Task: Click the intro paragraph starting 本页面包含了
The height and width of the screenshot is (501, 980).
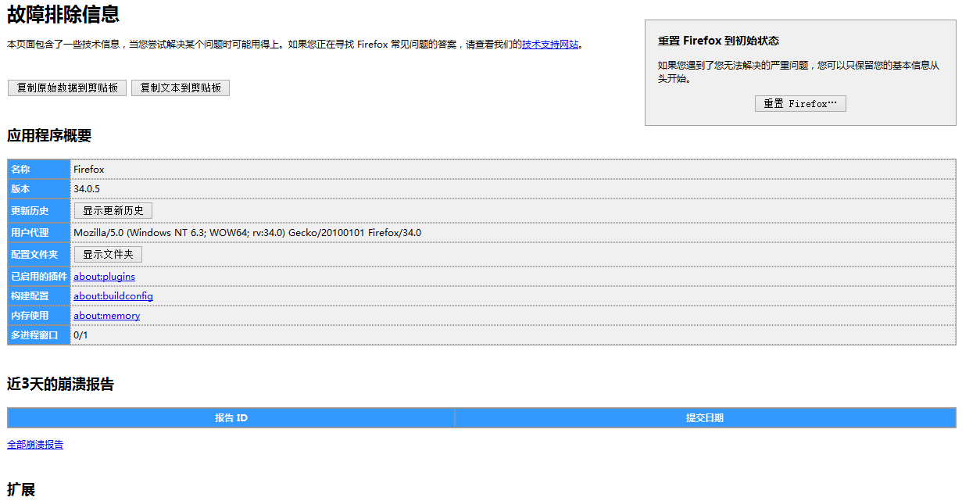Action: [x=295, y=45]
